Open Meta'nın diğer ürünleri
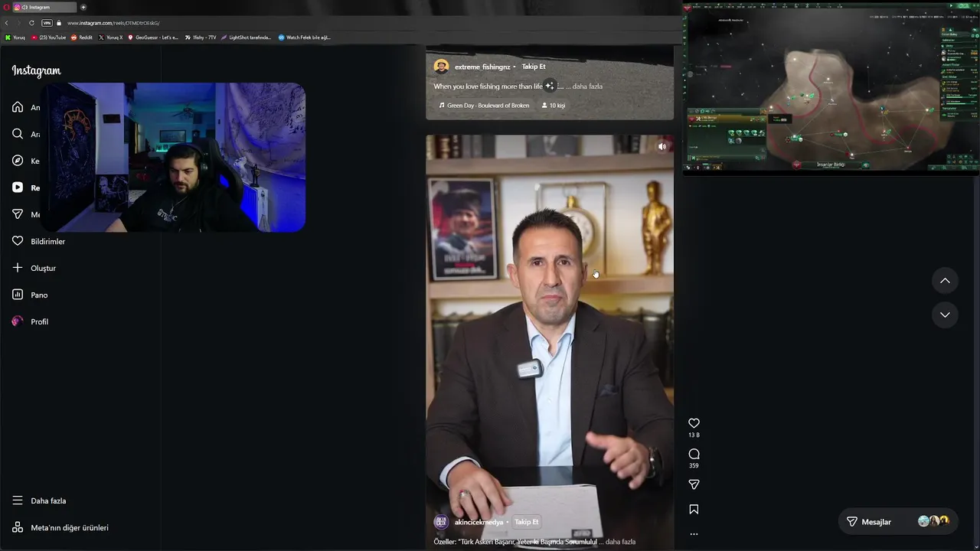The height and width of the screenshot is (551, 980). (x=60, y=527)
